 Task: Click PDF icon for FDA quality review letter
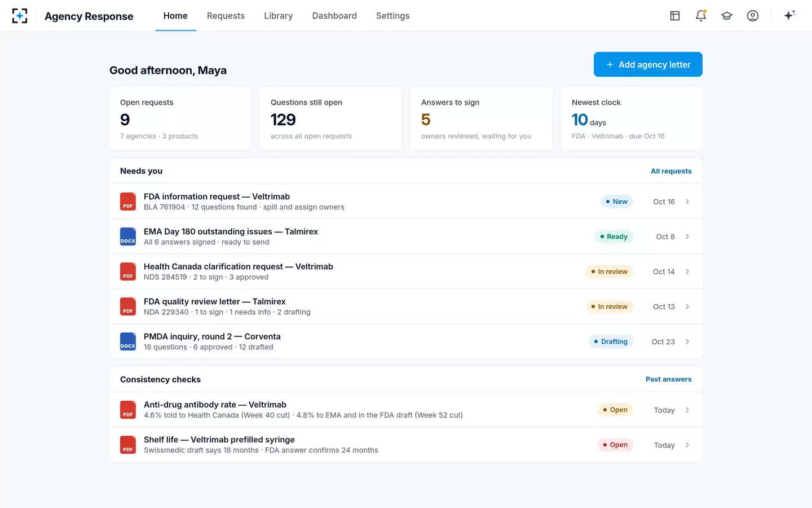click(128, 306)
